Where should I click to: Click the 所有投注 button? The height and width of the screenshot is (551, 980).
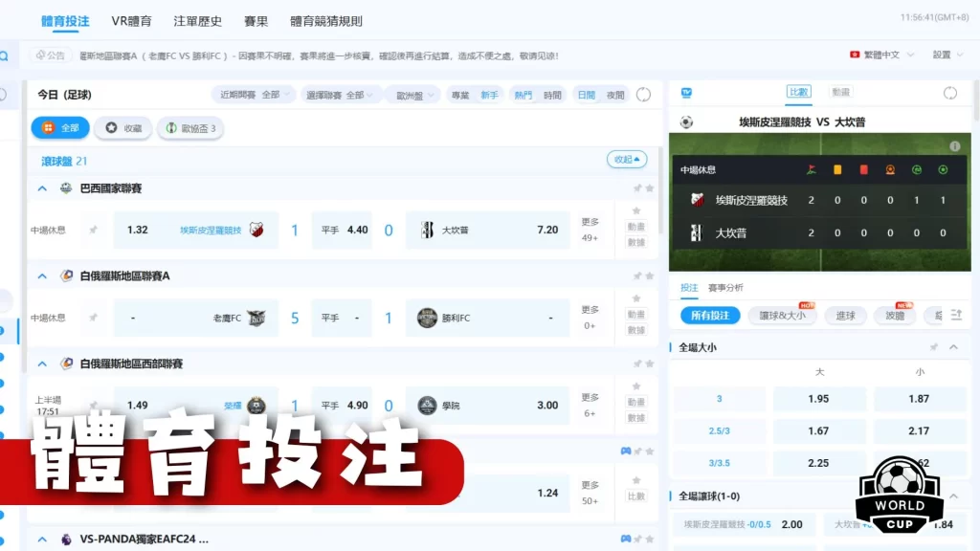coord(708,315)
